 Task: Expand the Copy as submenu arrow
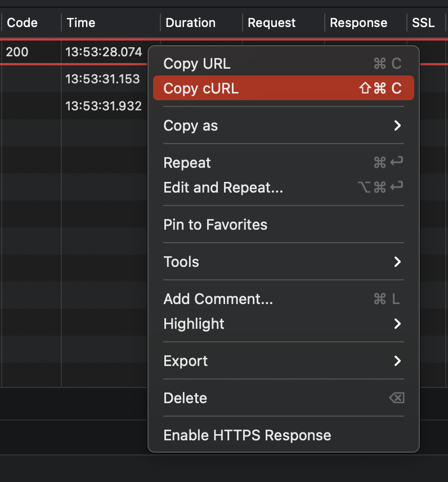click(397, 126)
